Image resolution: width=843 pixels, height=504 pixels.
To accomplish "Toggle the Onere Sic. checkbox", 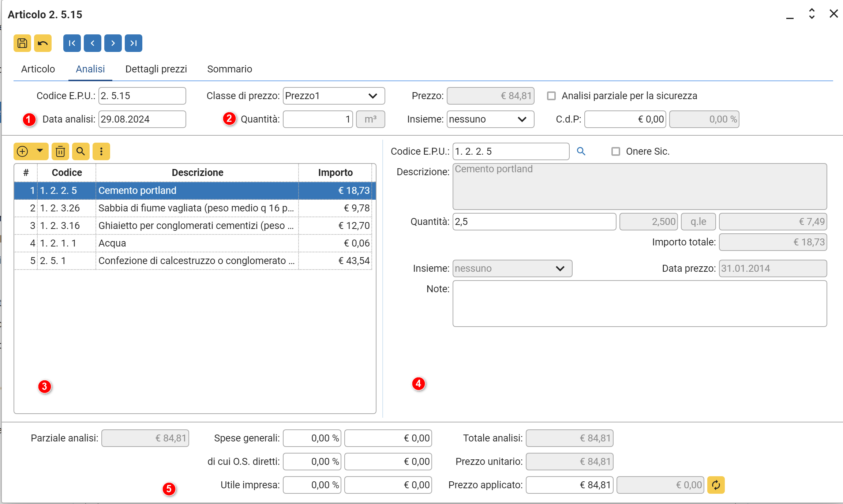I will click(616, 151).
